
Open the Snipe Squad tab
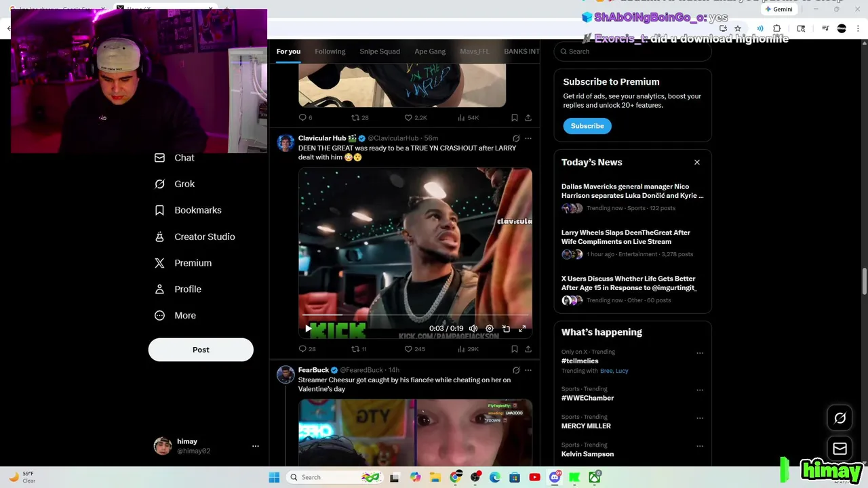[x=380, y=52]
